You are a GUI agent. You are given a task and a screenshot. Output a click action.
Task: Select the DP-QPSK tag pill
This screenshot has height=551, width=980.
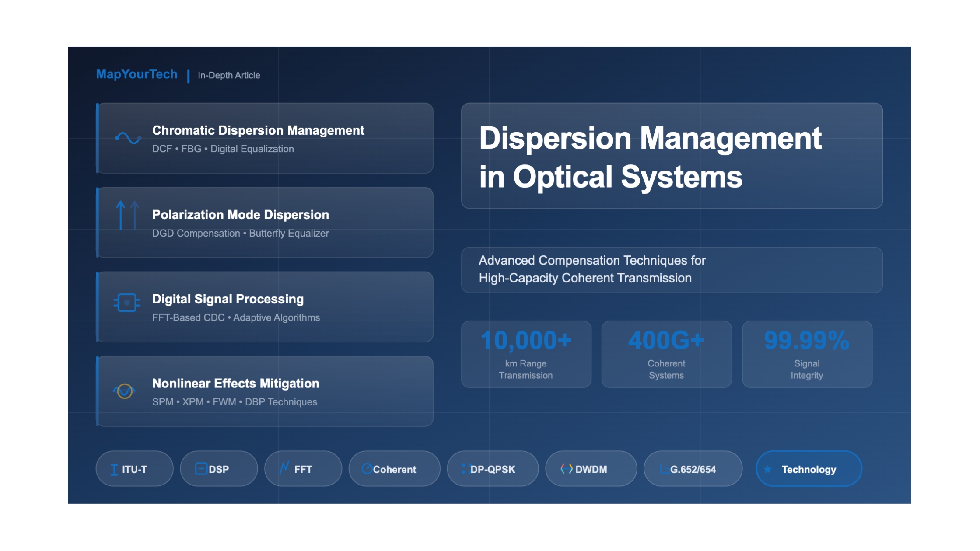493,469
